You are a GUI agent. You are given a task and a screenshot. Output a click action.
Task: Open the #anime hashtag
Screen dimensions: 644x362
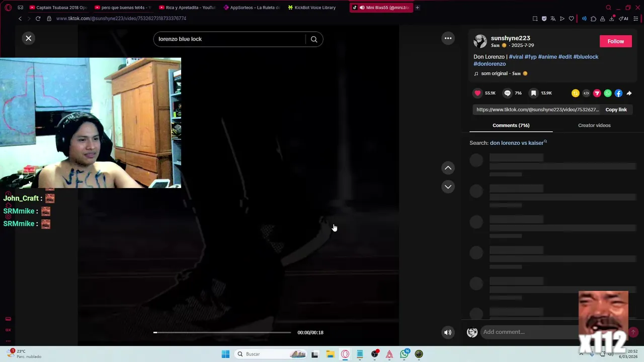click(547, 57)
